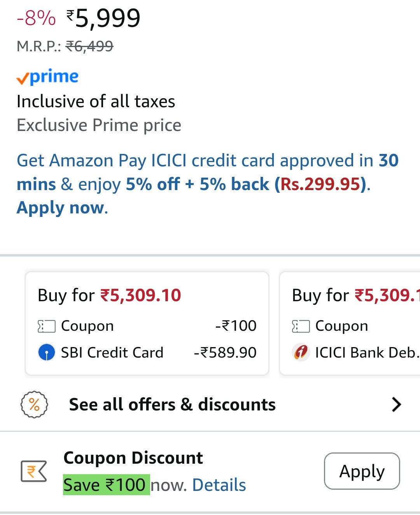Open the Amazon Pay ICICI credit card offer
The image size is (420, 515).
pos(208,184)
